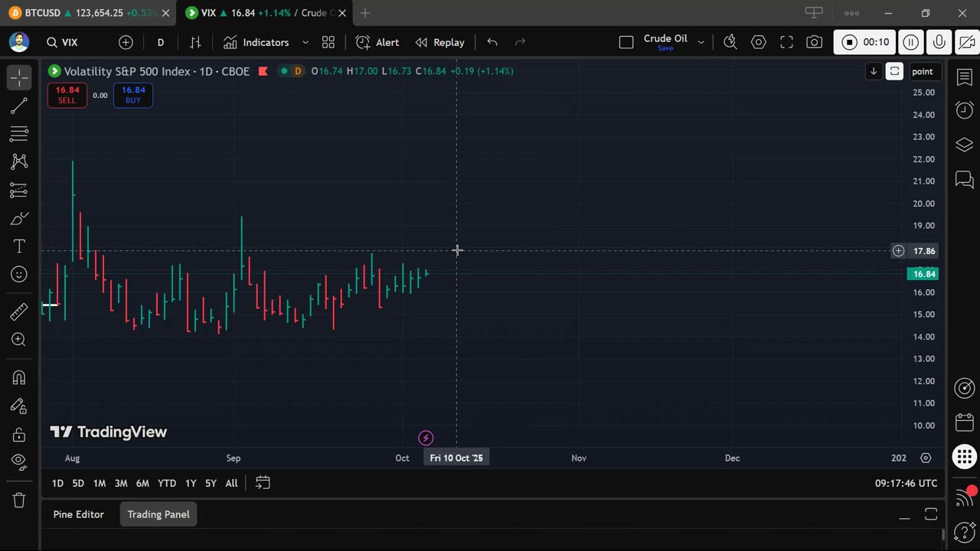Open the chats panel
This screenshot has height=551, width=980.
click(965, 180)
